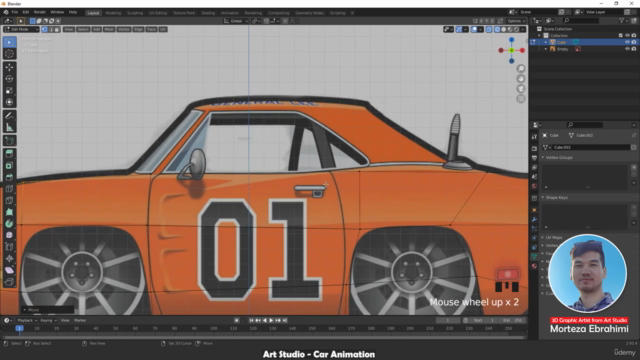The image size is (640, 360).
Task: Select the Smooth vertices tool
Action: click(x=9, y=235)
